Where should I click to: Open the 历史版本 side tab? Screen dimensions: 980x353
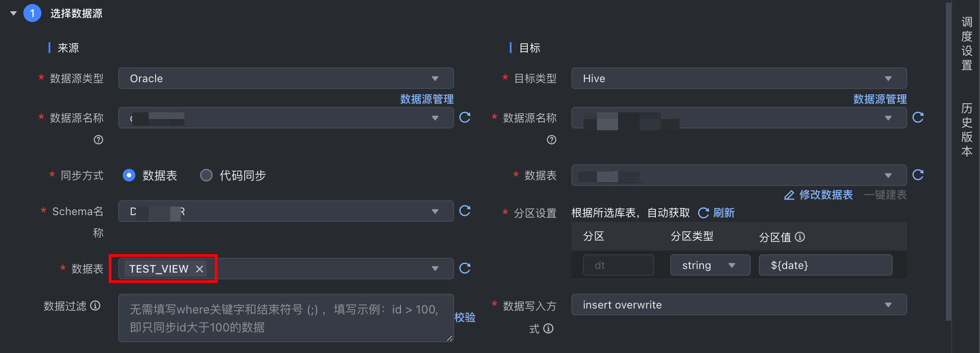(x=967, y=130)
